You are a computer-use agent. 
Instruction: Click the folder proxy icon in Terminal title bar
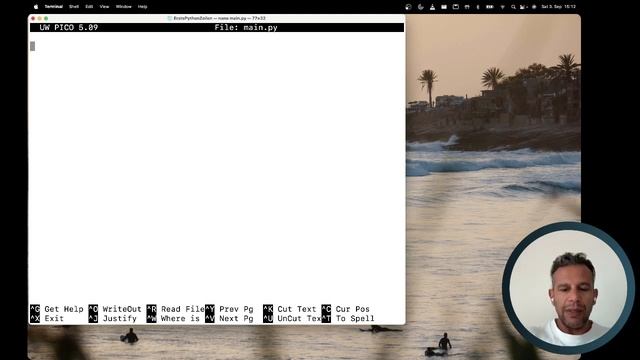click(x=169, y=18)
